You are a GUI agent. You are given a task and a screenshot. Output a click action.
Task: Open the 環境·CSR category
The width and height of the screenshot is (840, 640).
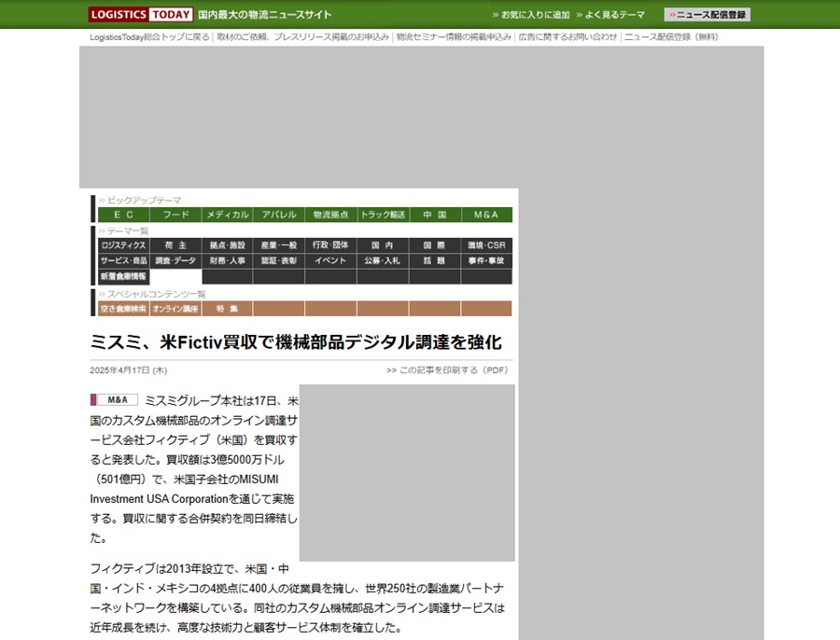coord(486,245)
